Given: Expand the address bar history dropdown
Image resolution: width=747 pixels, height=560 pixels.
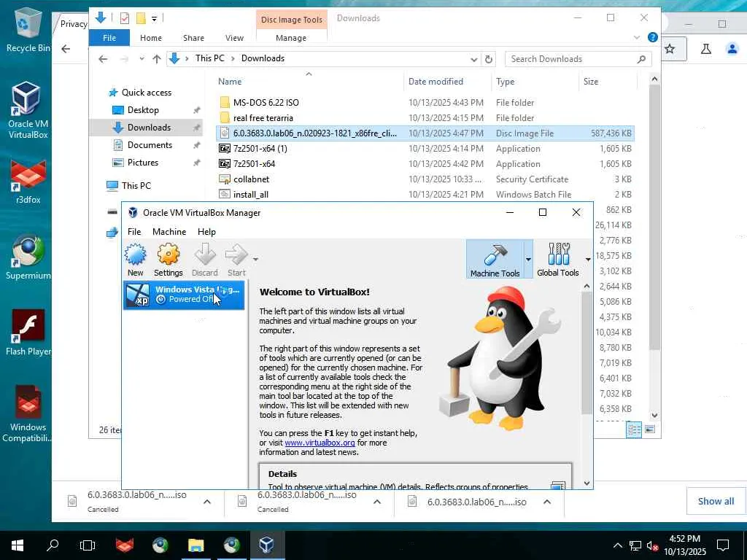Looking at the screenshot, I should point(474,60).
